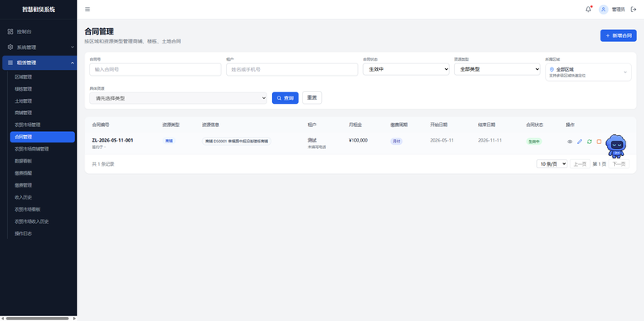Open 土地管理 in the sidebar

click(23, 101)
